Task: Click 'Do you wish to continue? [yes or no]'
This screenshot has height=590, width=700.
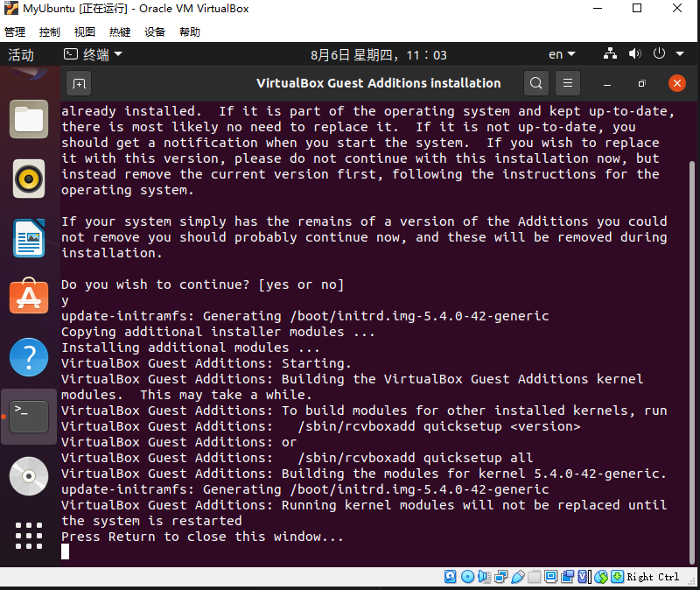Action: [202, 284]
